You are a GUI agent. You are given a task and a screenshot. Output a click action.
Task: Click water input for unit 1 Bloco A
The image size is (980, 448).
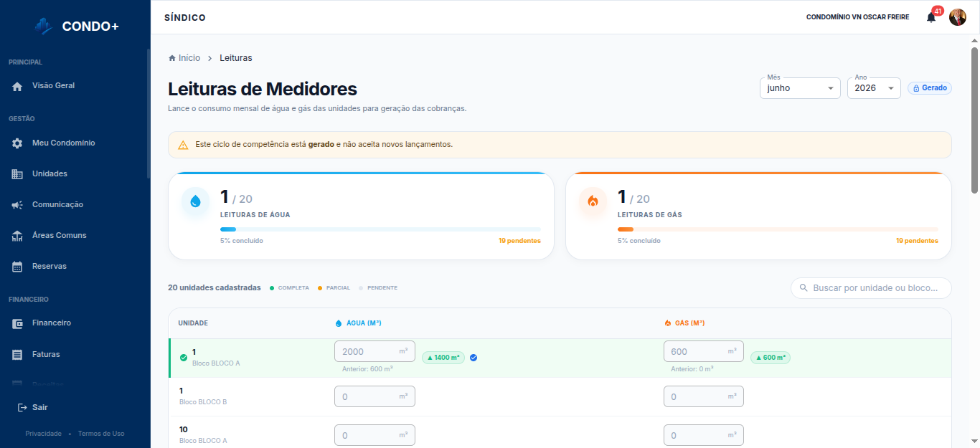click(374, 351)
